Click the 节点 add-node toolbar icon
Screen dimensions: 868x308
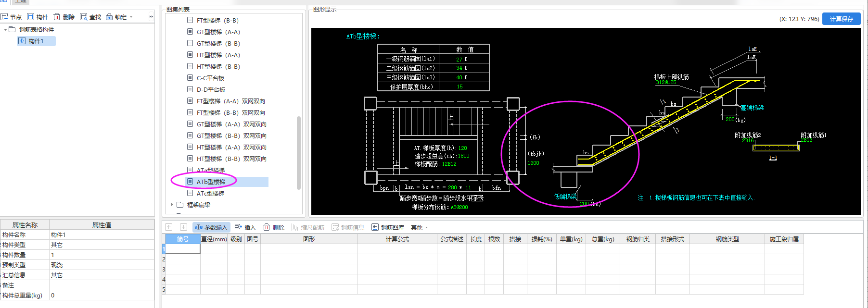4,17
